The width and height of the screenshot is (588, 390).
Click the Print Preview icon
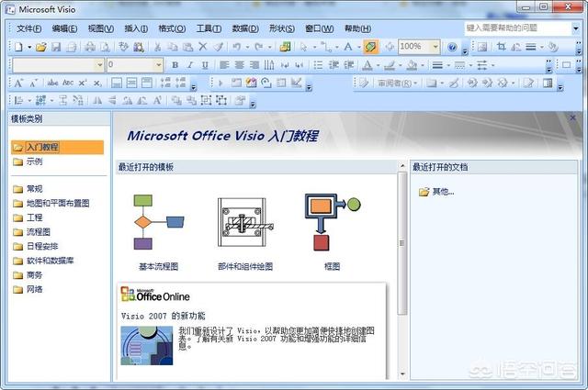click(x=105, y=47)
